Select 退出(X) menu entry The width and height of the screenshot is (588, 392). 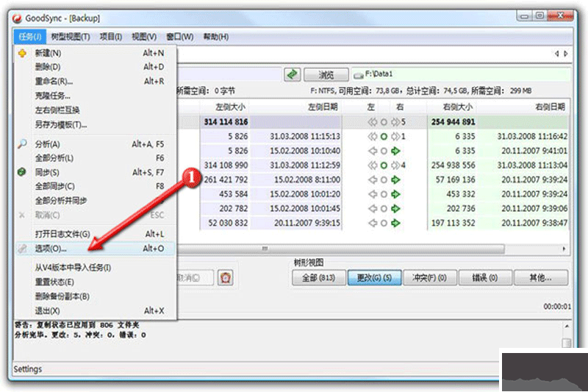(96, 311)
